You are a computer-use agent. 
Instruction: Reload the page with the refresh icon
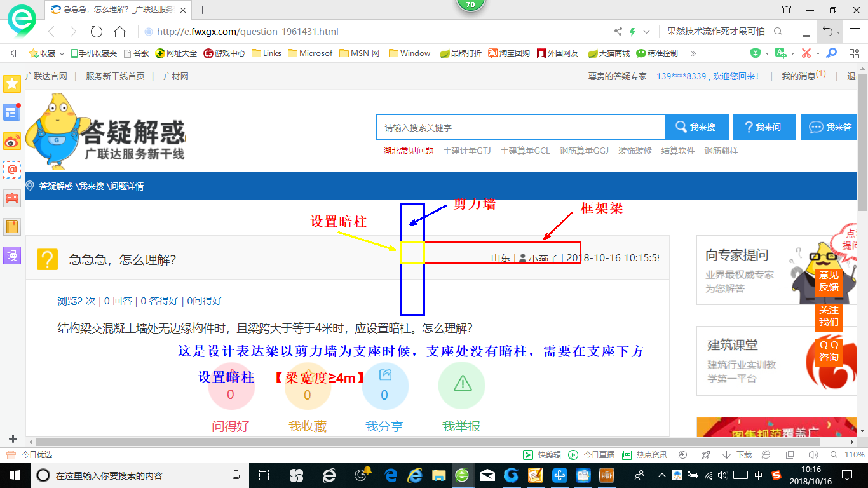(97, 32)
